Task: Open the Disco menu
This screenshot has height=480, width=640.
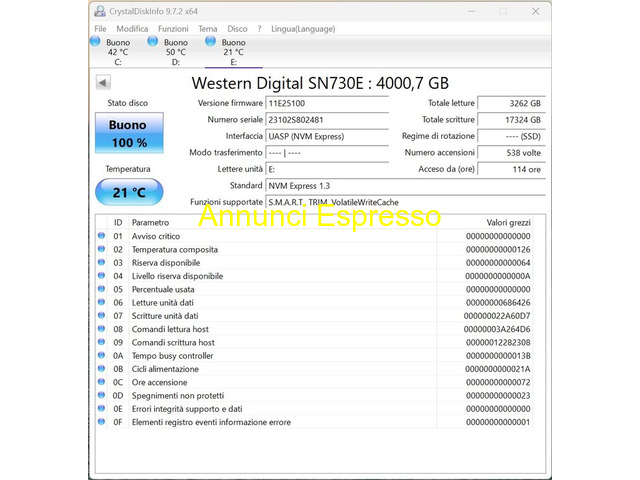Action: pos(237,29)
